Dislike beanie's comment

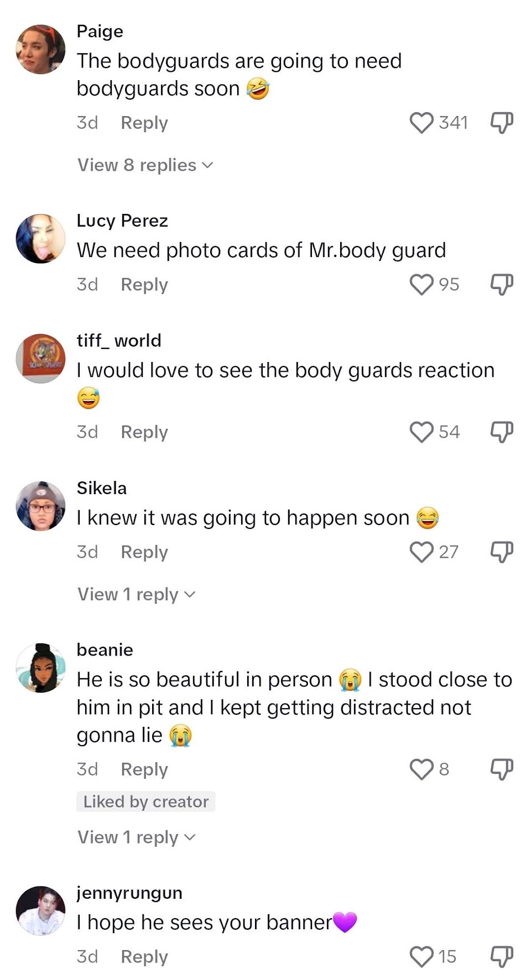point(502,769)
